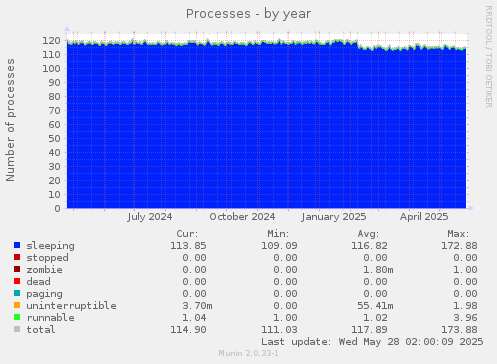Image resolution: width=497 pixels, height=364 pixels.
Task: Click the gray total legend swatch
Action: [x=17, y=329]
